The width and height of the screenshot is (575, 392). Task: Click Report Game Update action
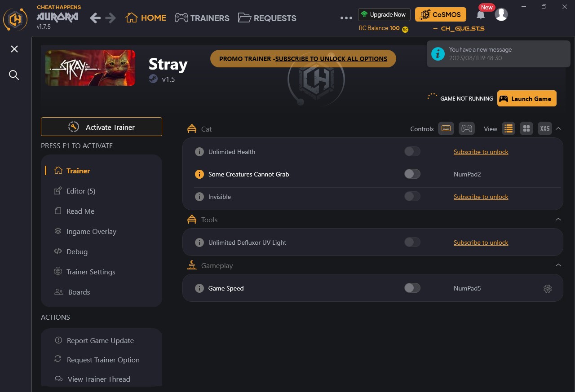point(94,340)
